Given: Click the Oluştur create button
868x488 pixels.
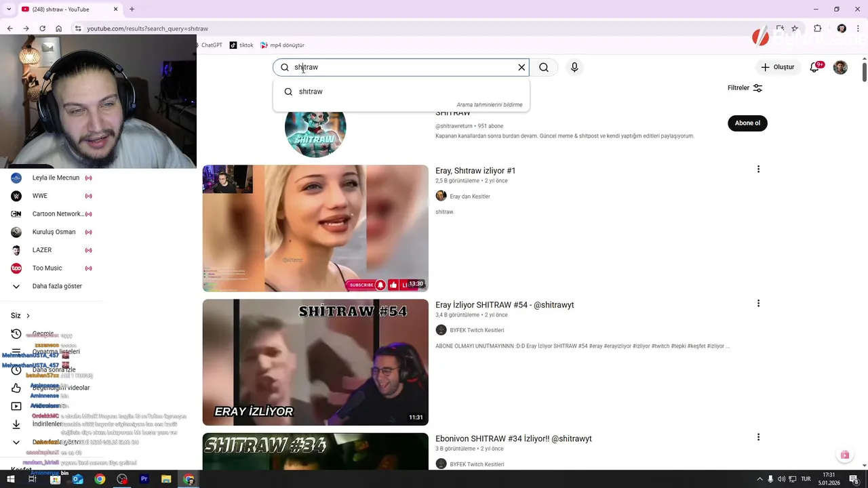Looking at the screenshot, I should [778, 67].
